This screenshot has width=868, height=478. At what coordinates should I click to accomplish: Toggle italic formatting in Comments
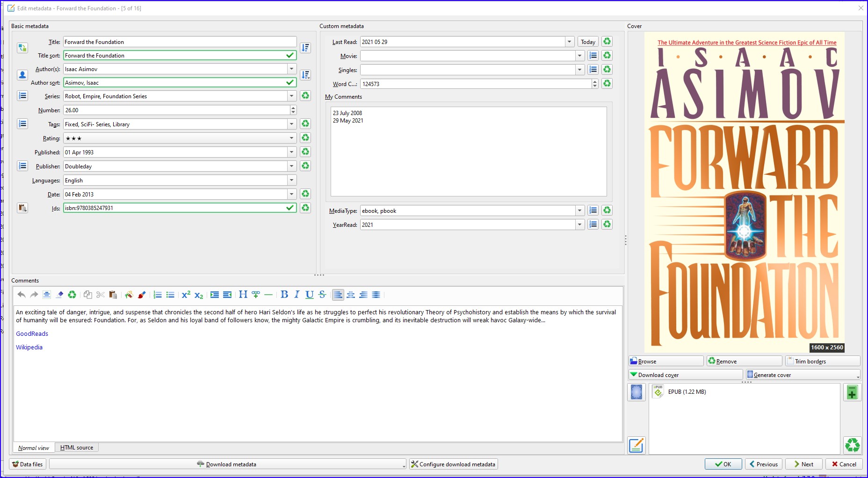297,295
